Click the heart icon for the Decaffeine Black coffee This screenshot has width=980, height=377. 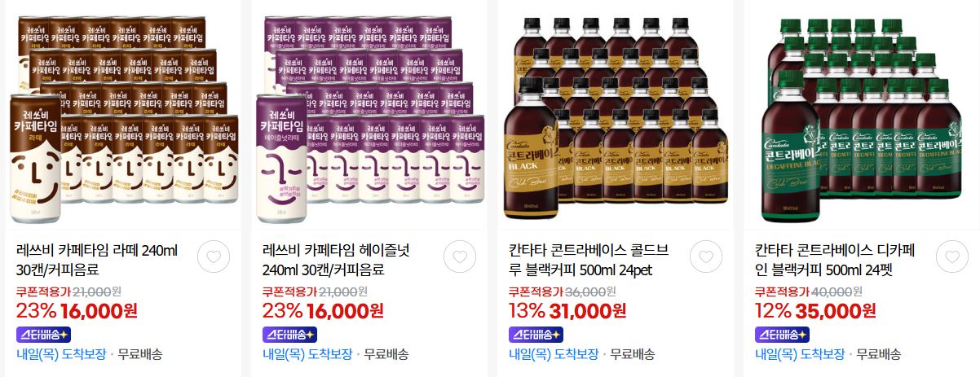click(952, 256)
